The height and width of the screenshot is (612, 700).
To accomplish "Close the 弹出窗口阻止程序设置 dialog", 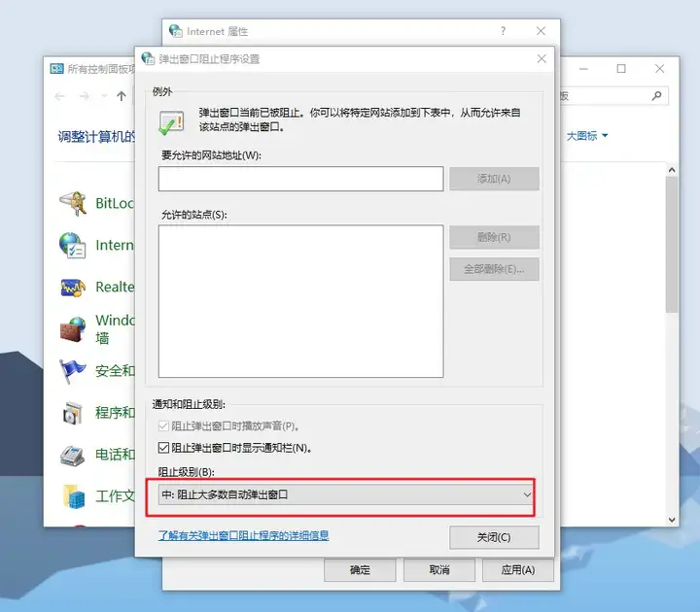I will point(542,58).
